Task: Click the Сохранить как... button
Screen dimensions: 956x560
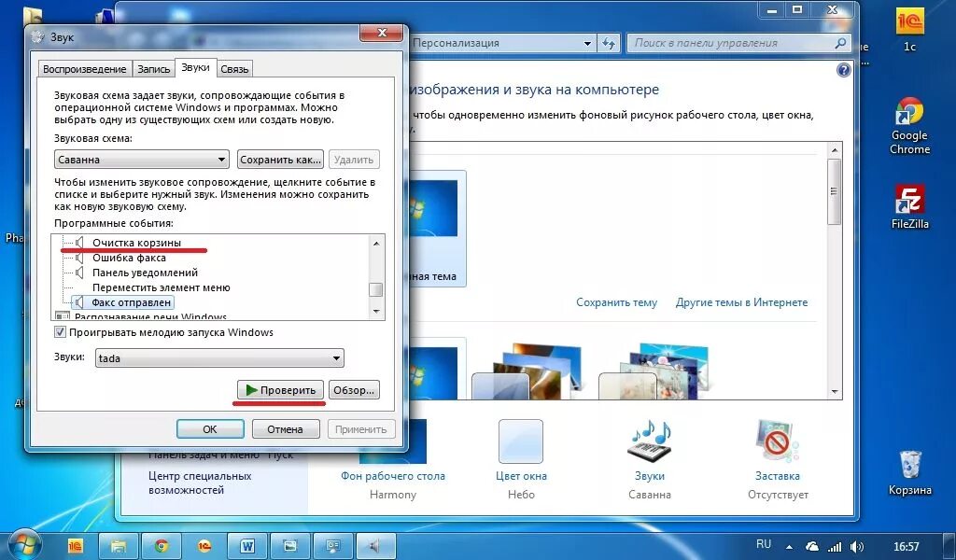Action: [280, 160]
